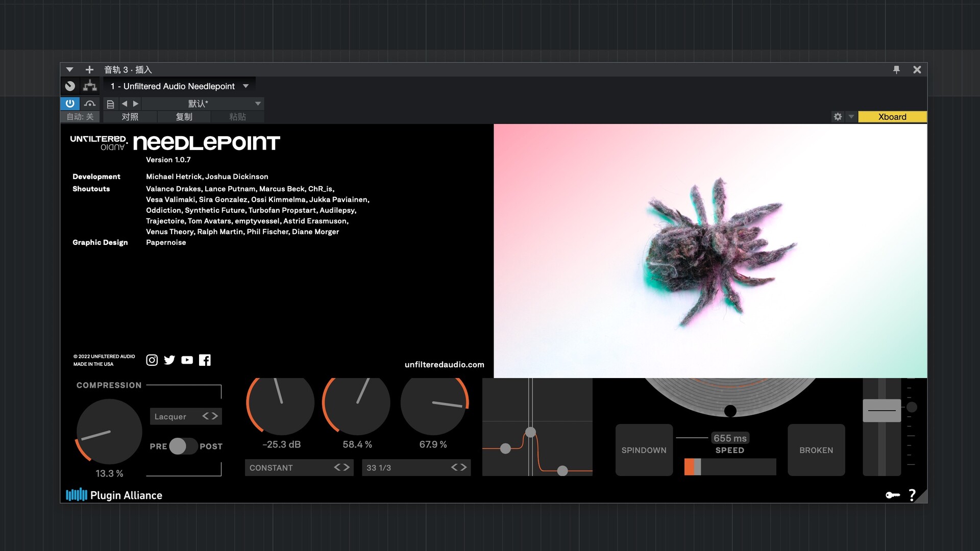The width and height of the screenshot is (980, 551).
Task: Add a new insert with the plus icon
Action: [89, 69]
